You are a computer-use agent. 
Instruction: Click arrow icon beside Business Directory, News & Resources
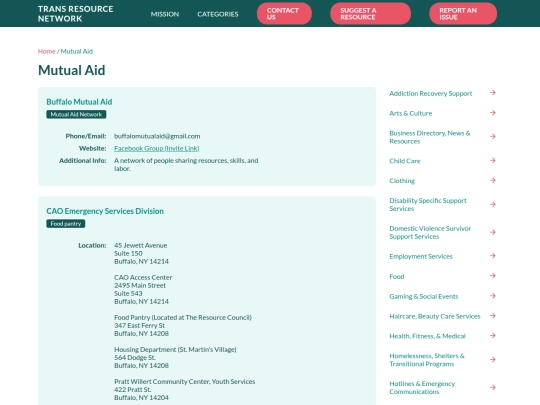pos(493,137)
